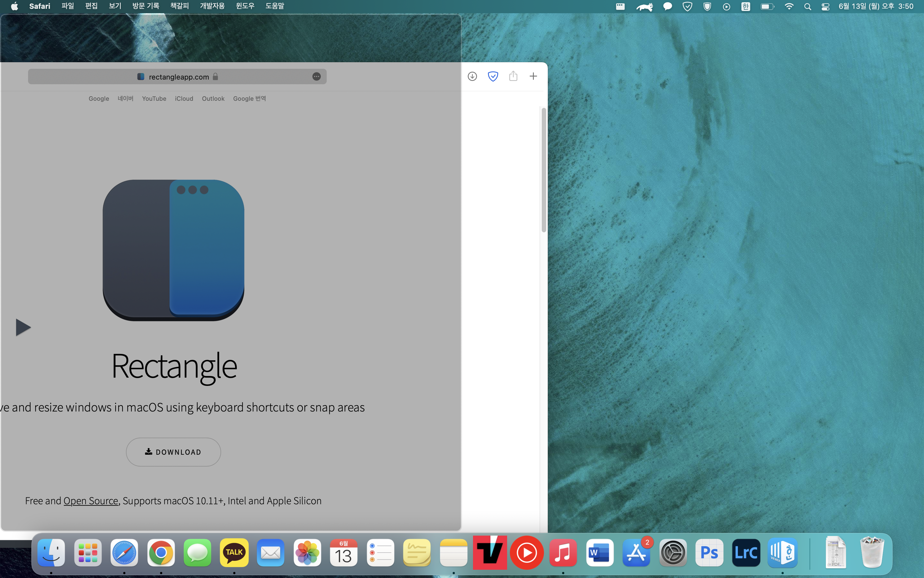Viewport: 924px width, 578px height.
Task: Open the 개발자용 menu
Action: point(212,6)
